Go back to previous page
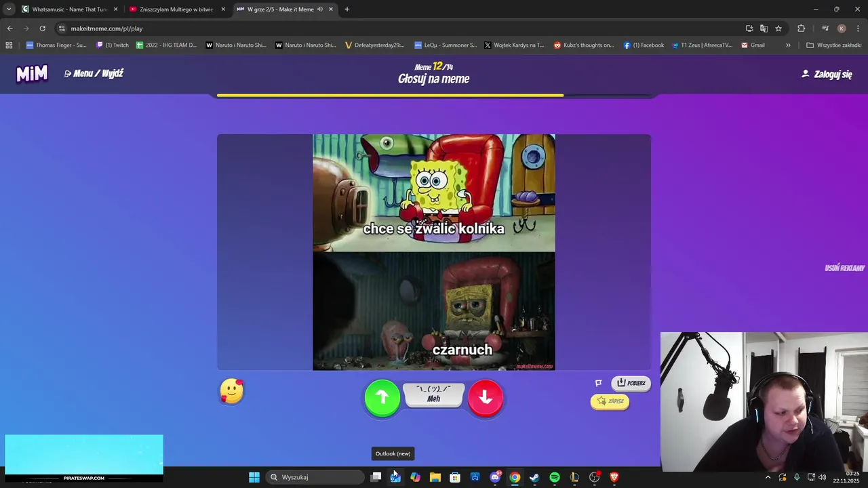This screenshot has height=488, width=868. 9,28
